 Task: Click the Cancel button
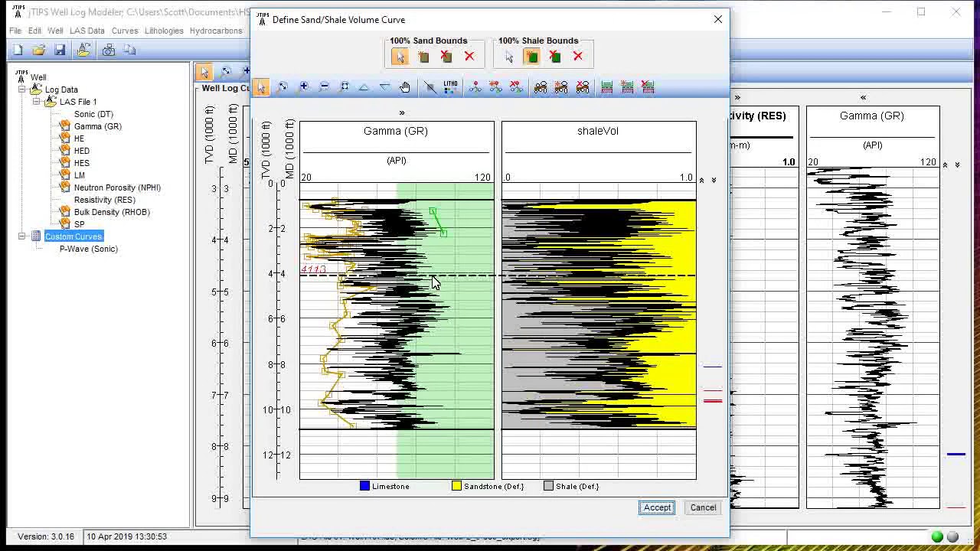point(703,507)
